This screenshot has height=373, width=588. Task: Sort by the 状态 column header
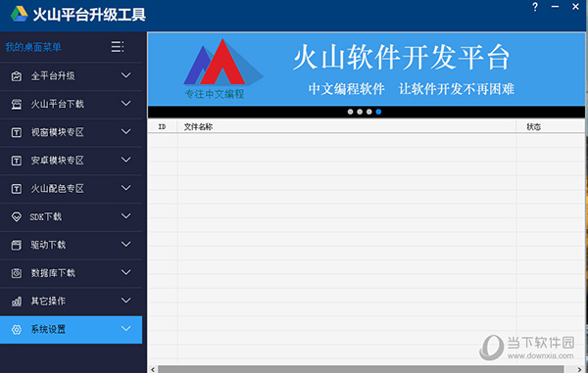551,126
